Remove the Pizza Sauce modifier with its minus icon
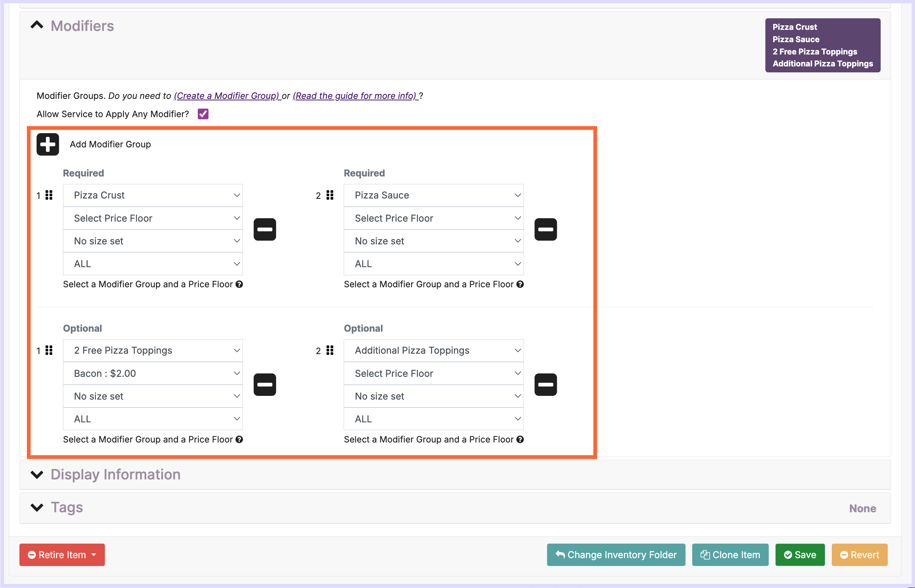This screenshot has width=915, height=588. pos(545,229)
